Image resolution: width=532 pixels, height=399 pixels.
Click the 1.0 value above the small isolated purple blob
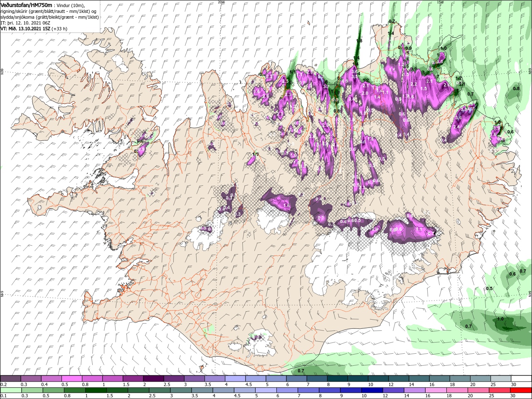(x=255, y=154)
